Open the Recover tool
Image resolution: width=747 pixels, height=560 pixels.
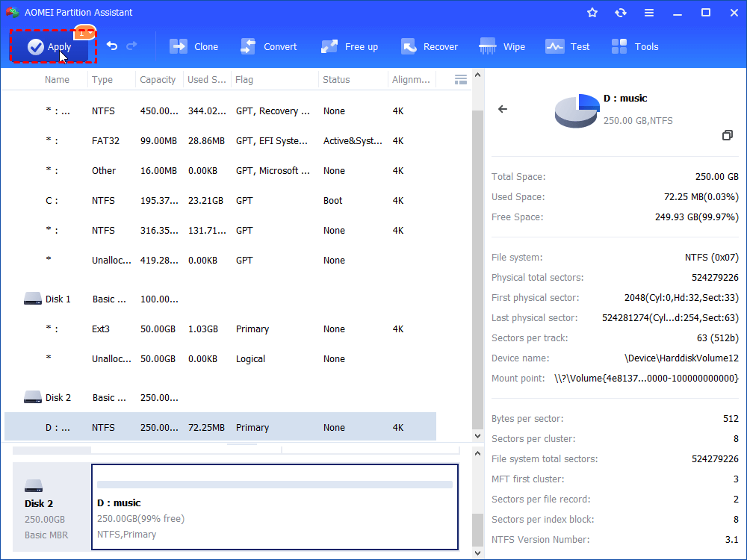[430, 46]
